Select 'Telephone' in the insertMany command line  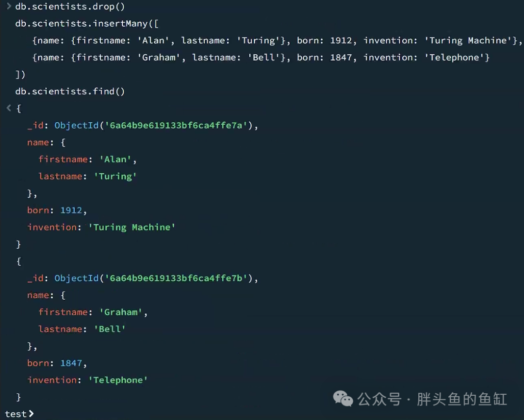[x=455, y=57]
